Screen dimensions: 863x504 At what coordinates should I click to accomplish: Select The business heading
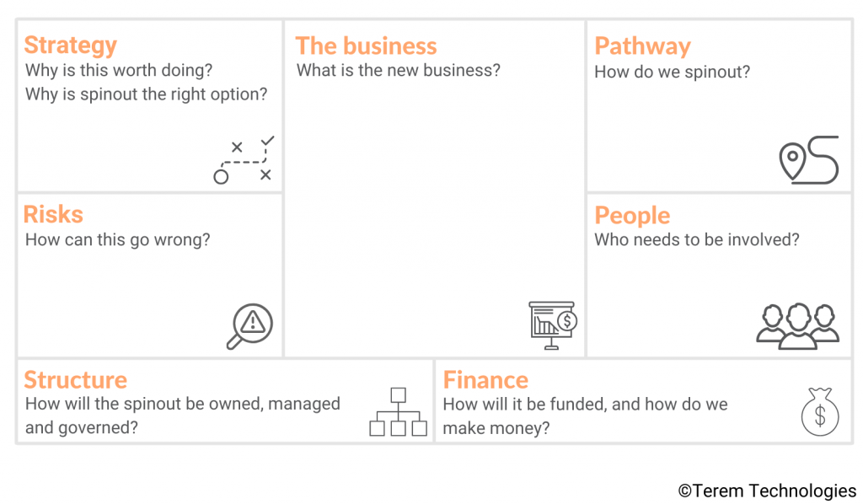coord(366,46)
